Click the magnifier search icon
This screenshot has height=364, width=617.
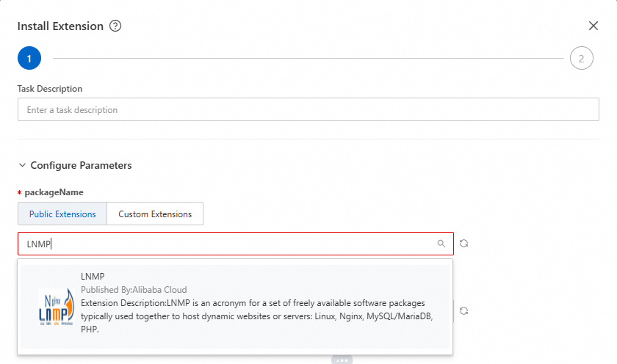[x=441, y=244]
